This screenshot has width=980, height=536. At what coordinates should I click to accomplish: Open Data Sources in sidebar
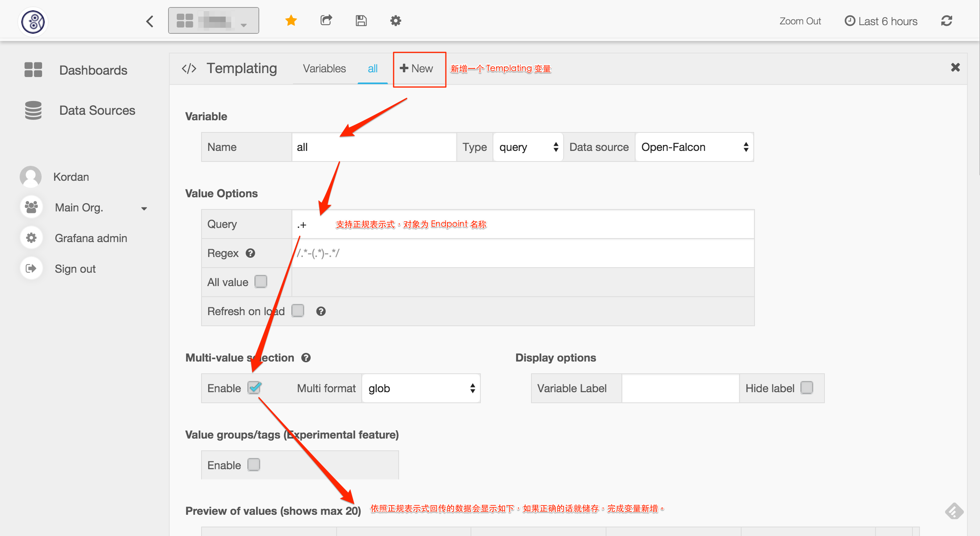tap(97, 110)
